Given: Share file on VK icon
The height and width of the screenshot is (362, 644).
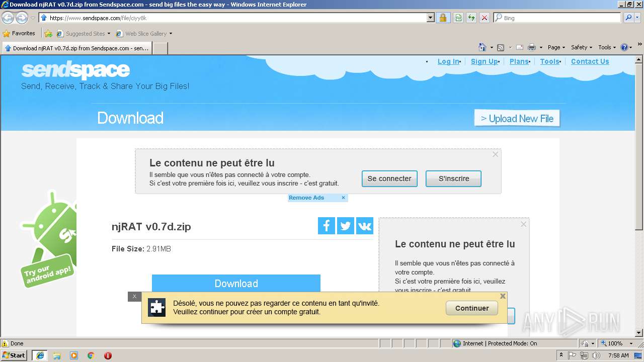Looking at the screenshot, I should pos(365,226).
